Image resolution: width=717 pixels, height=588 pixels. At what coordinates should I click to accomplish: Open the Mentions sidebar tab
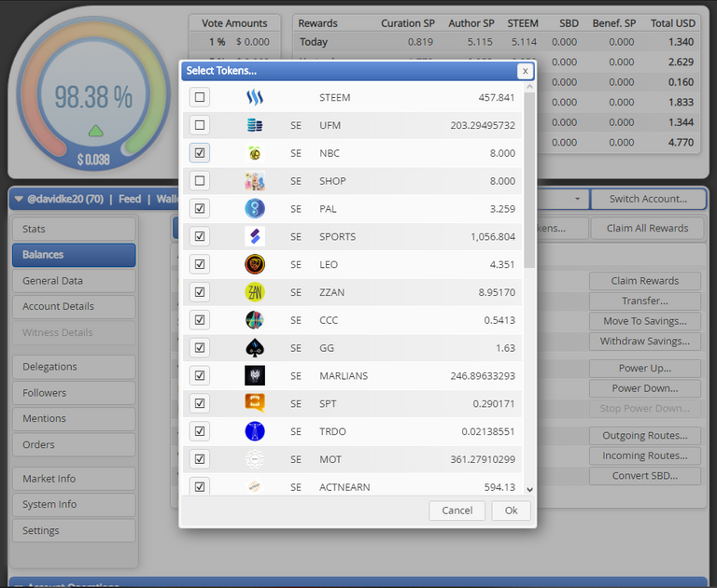pos(74,418)
